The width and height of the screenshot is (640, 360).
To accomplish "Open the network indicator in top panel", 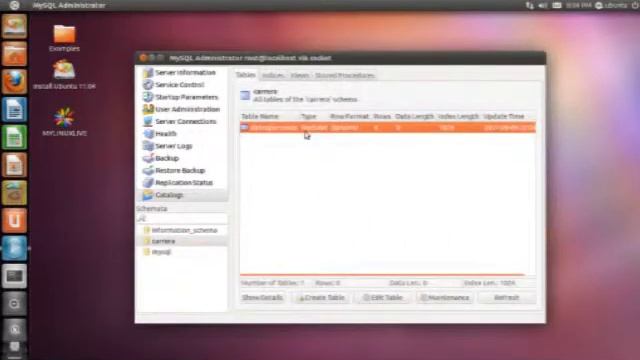I will (x=530, y=5).
